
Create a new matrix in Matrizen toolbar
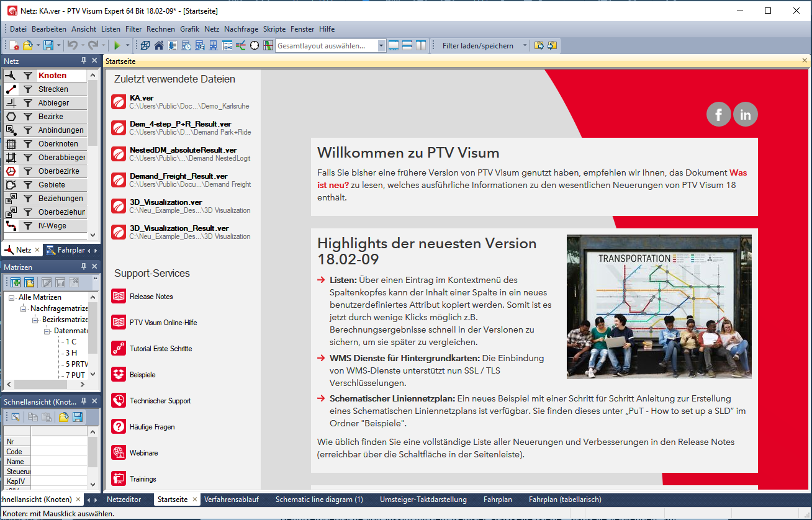(x=15, y=282)
